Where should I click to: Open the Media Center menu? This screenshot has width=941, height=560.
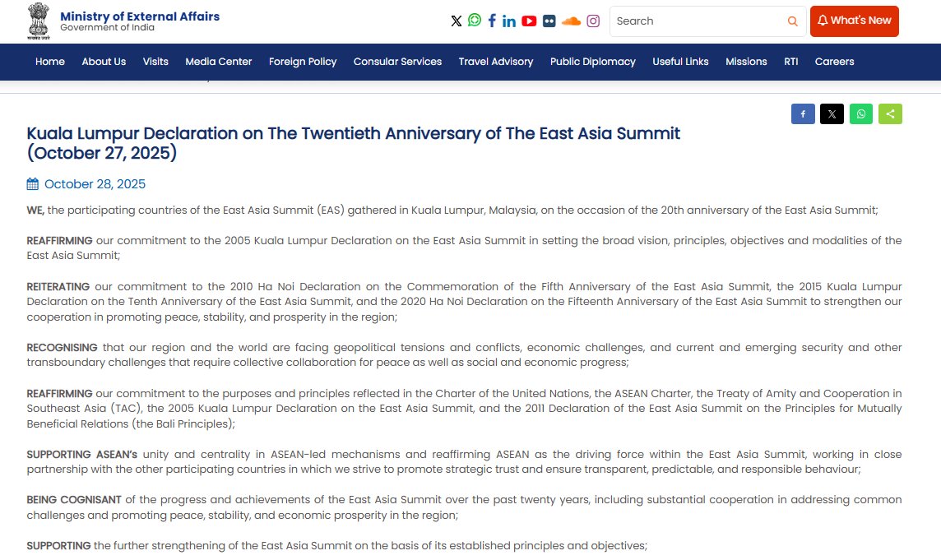coord(219,62)
